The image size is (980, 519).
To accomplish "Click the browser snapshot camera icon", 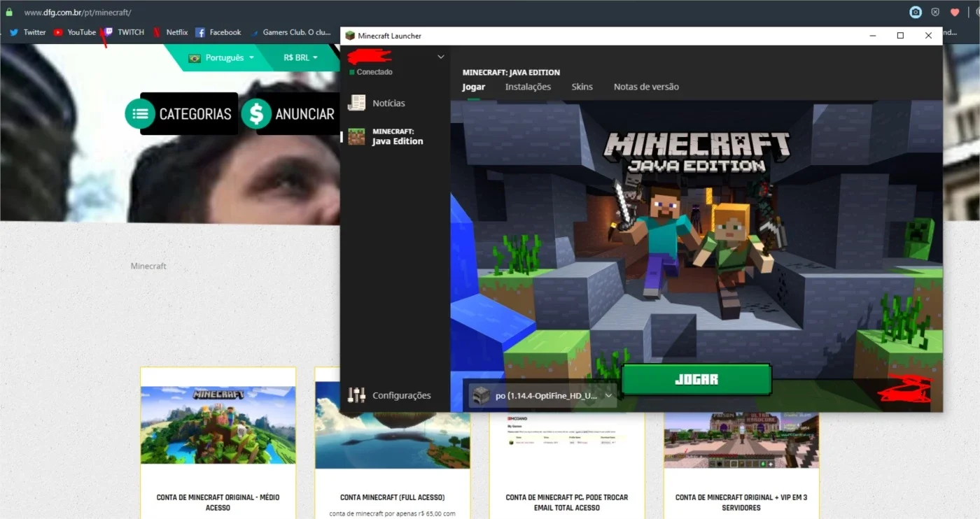I will tap(916, 12).
